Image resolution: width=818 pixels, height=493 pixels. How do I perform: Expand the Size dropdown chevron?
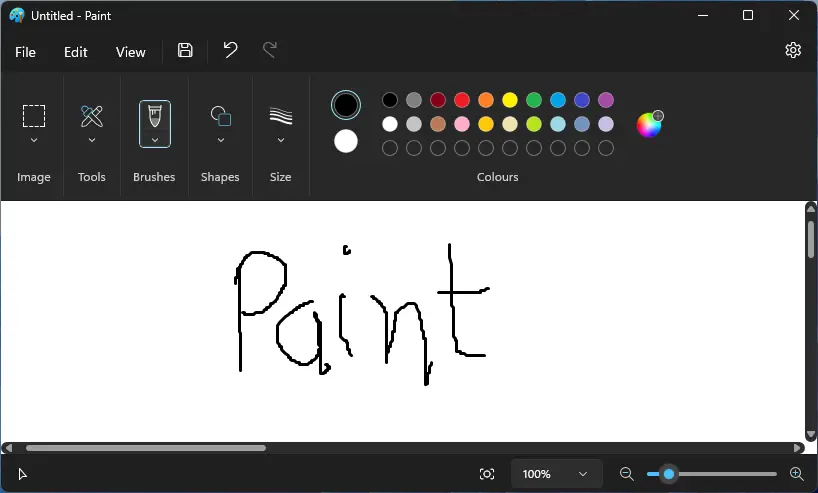coord(281,140)
